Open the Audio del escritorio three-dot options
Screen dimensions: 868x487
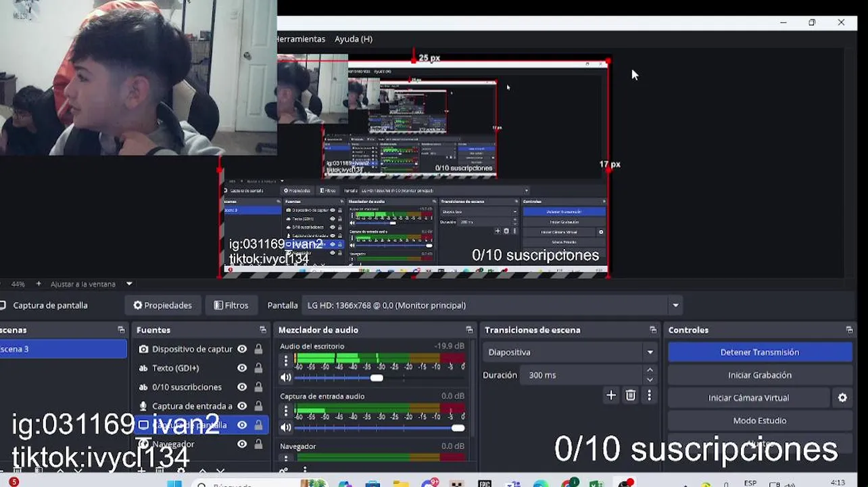click(286, 361)
